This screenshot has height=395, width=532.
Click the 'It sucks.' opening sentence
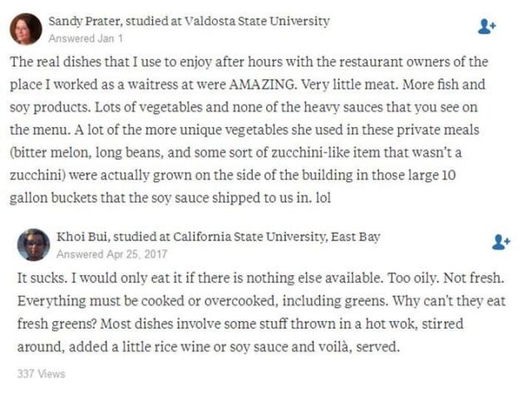[42, 278]
